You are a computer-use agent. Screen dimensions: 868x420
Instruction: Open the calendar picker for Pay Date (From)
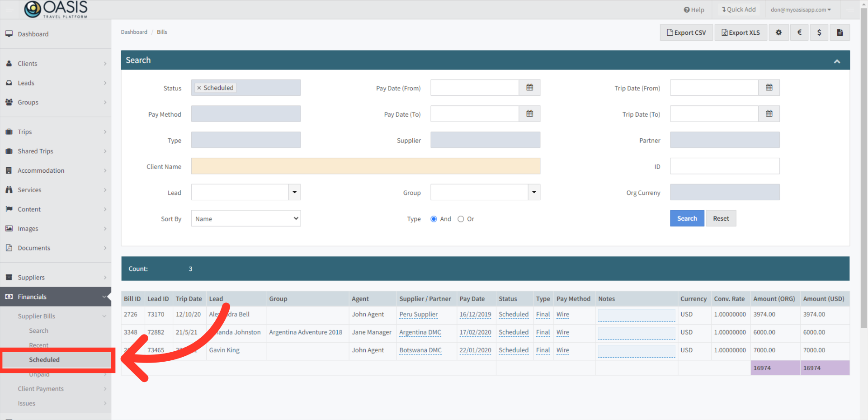pyautogui.click(x=529, y=87)
